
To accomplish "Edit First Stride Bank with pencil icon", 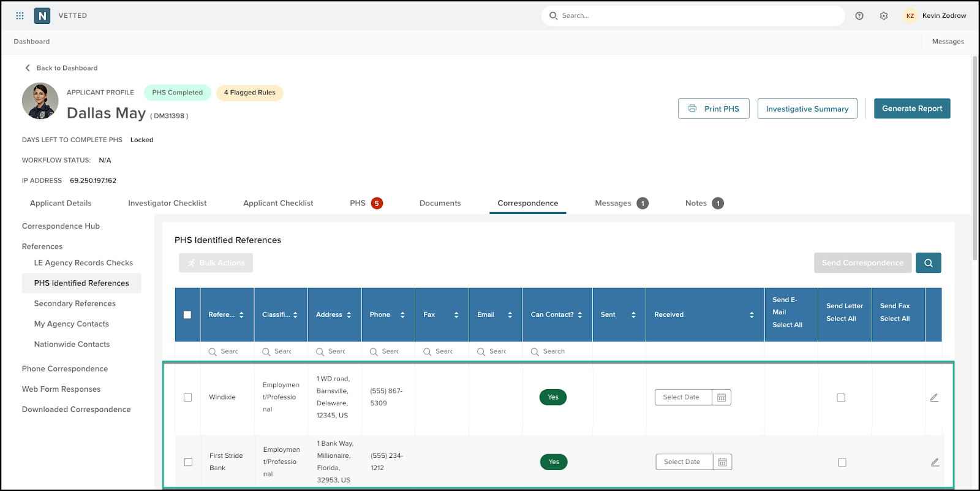I will (x=935, y=462).
